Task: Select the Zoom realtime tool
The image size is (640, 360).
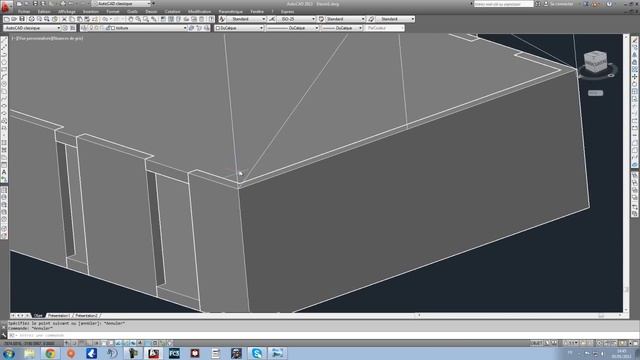Action: tap(138, 19)
